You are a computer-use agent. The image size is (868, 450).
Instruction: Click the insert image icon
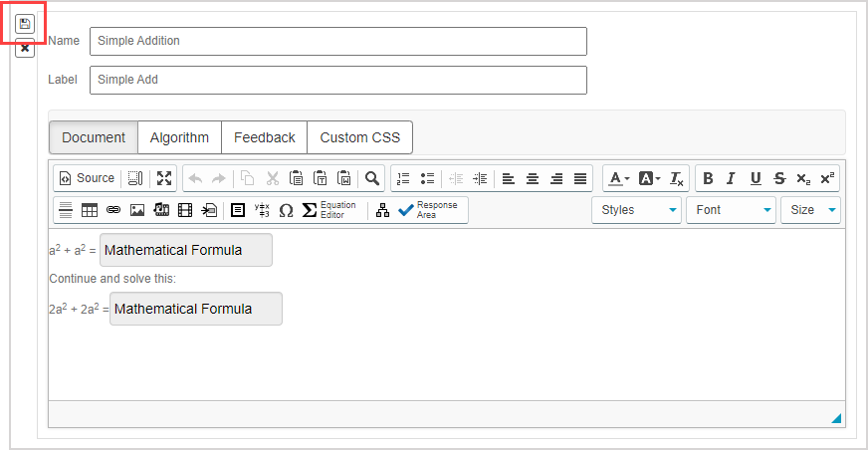(137, 210)
